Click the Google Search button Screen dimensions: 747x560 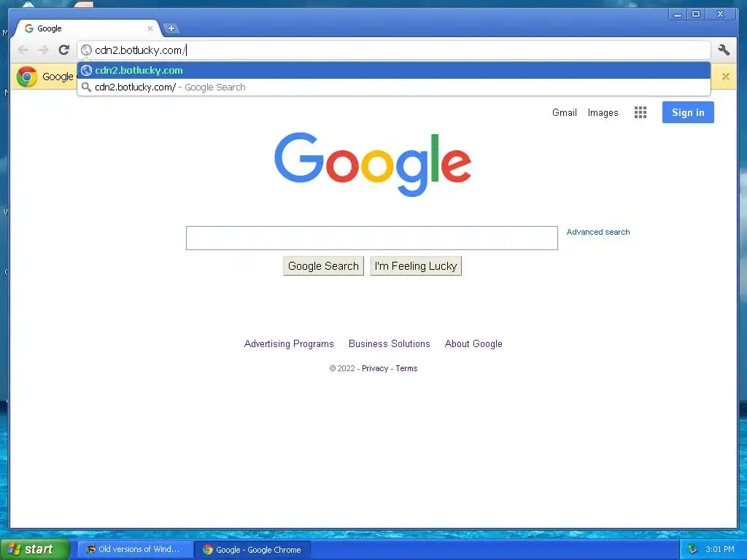click(x=323, y=265)
